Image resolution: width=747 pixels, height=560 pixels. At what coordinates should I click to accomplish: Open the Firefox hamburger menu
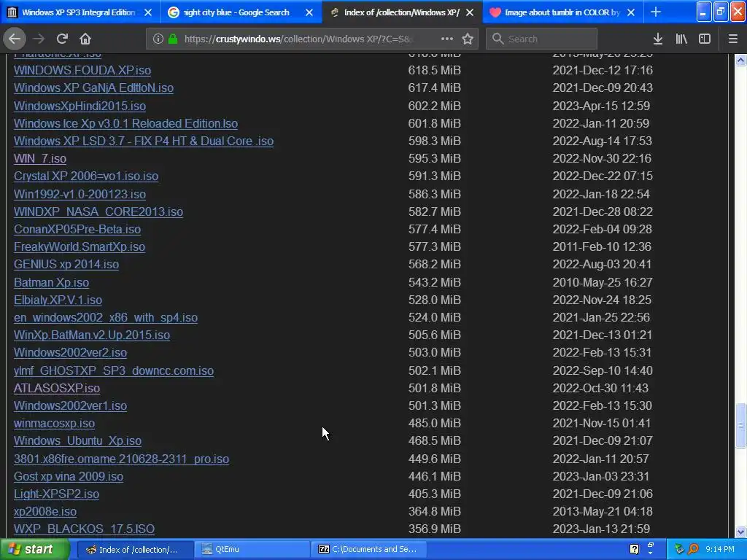point(733,39)
